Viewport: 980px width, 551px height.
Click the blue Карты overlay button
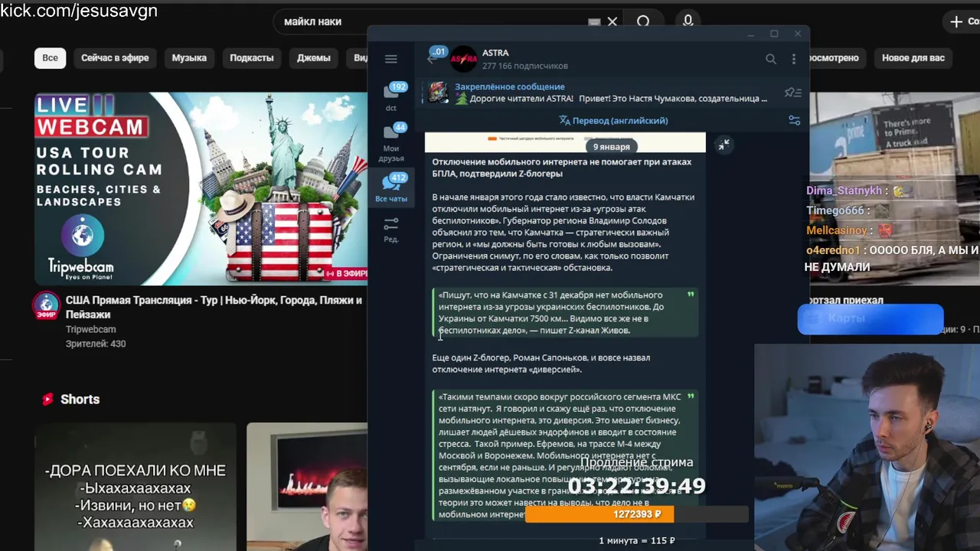pos(871,319)
